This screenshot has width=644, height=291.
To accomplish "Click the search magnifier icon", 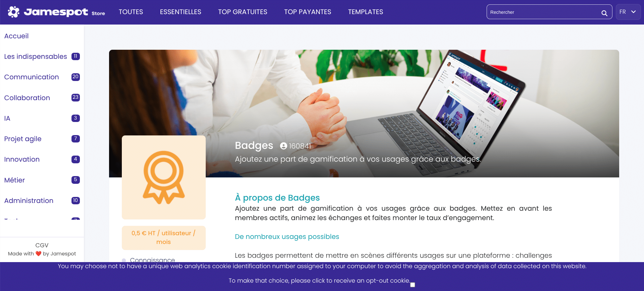I will (x=604, y=13).
